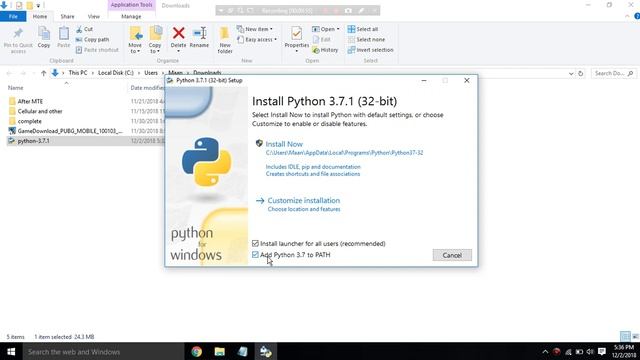Open the Move to folder menu
The height and width of the screenshot is (360, 640).
tap(135, 40)
